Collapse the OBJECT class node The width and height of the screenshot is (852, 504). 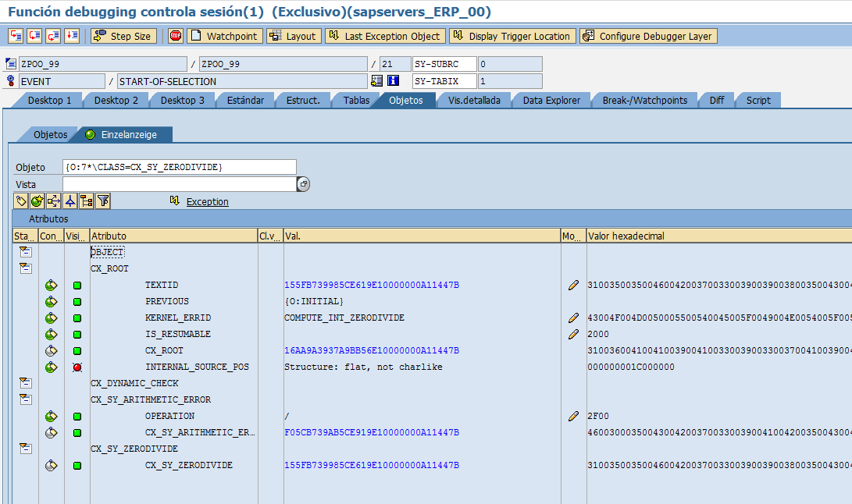(25, 252)
